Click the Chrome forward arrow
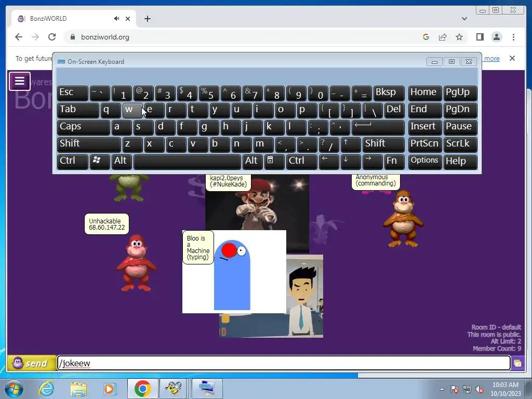Image resolution: width=532 pixels, height=399 pixels. coord(35,37)
